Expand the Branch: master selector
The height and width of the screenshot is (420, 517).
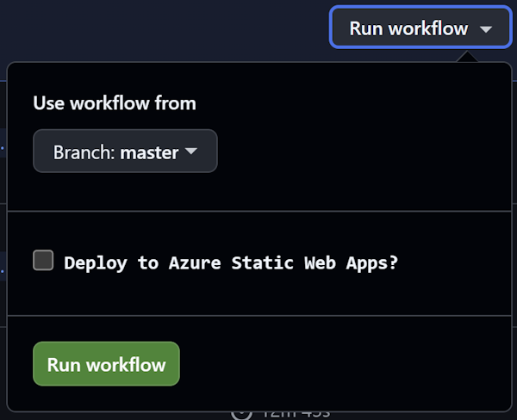click(x=125, y=151)
